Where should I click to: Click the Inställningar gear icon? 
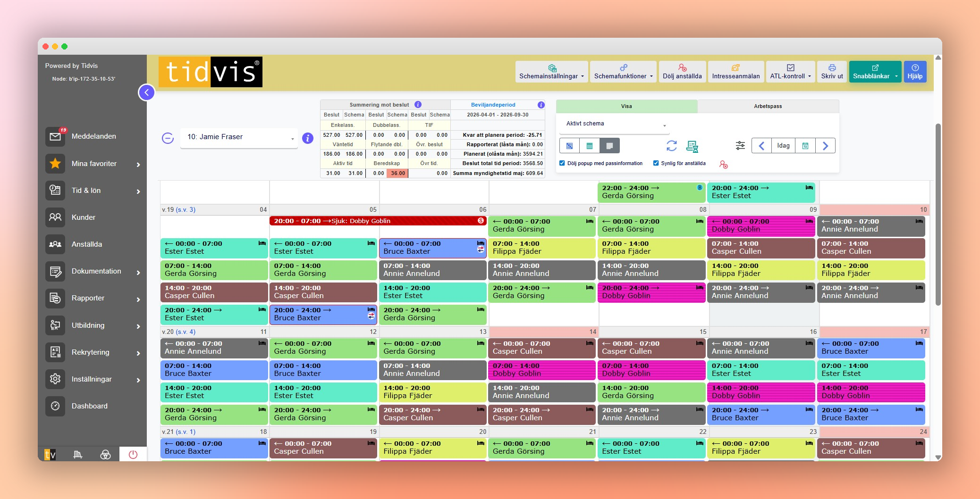[x=55, y=379]
